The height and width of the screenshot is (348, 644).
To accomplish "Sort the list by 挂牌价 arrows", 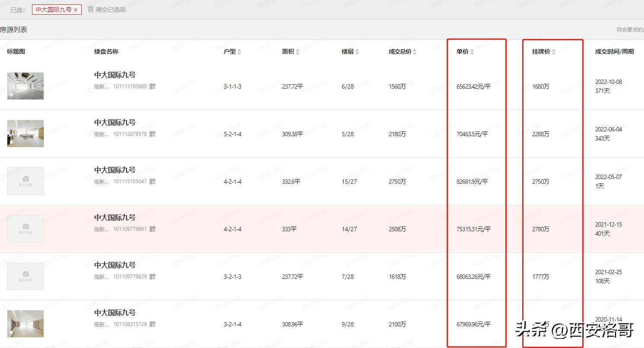I will coord(554,52).
